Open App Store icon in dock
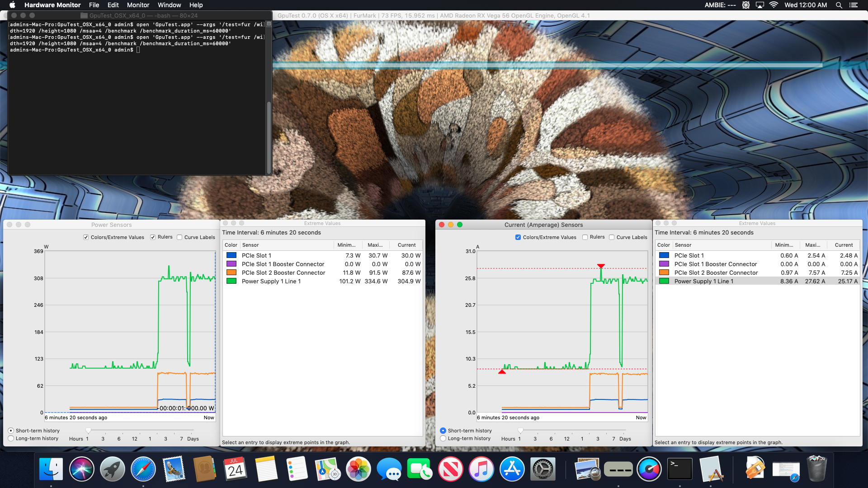The width and height of the screenshot is (868, 488). pos(512,469)
